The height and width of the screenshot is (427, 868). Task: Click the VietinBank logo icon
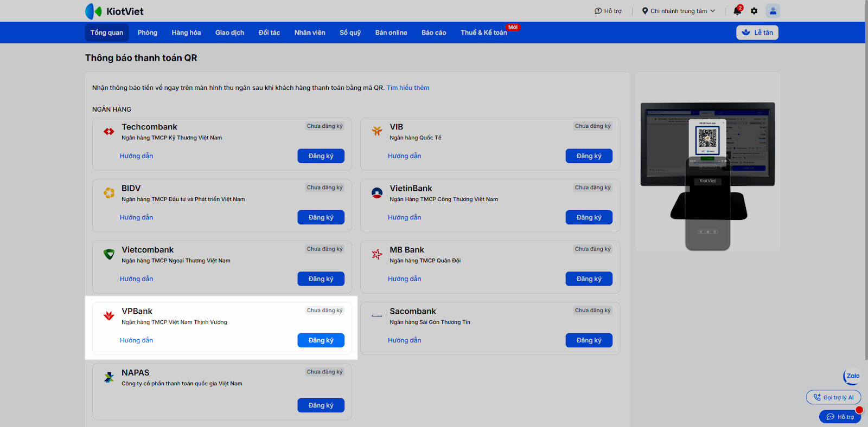377,192
